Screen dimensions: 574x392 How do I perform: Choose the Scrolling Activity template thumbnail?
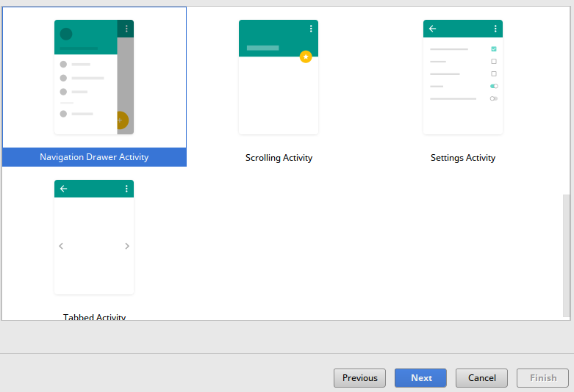[279, 77]
